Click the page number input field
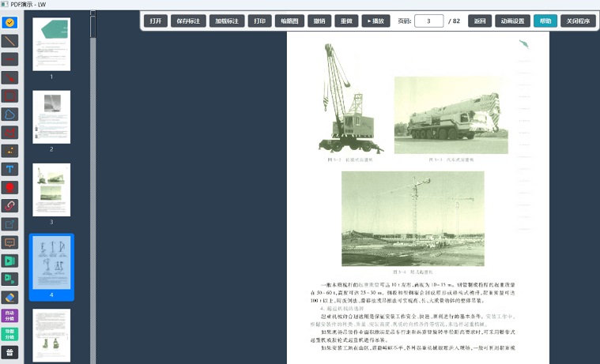Image resolution: width=600 pixels, height=364 pixels. (x=428, y=21)
